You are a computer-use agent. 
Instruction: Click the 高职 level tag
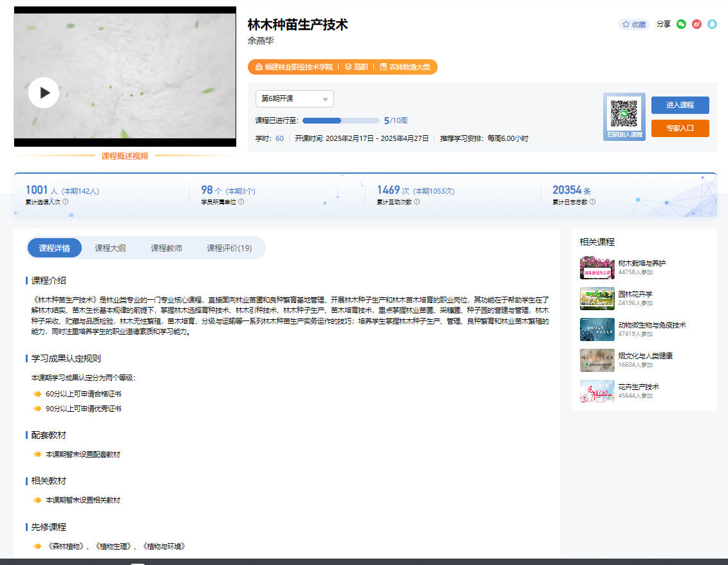tap(356, 67)
